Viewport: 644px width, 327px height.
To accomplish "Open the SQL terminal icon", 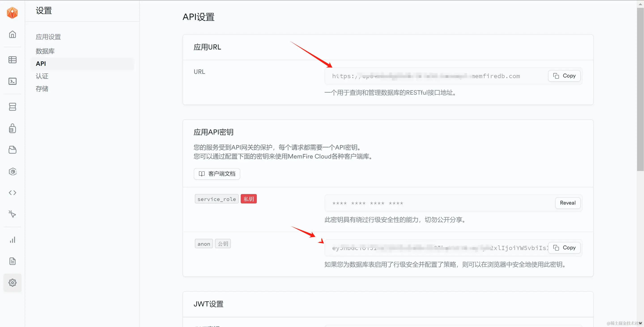I will pos(12,81).
